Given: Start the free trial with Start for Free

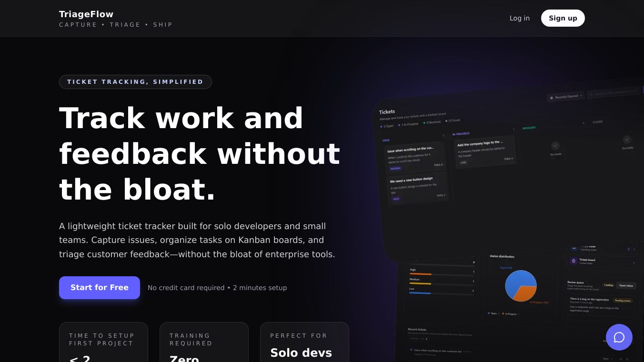Looking at the screenshot, I should (x=100, y=288).
